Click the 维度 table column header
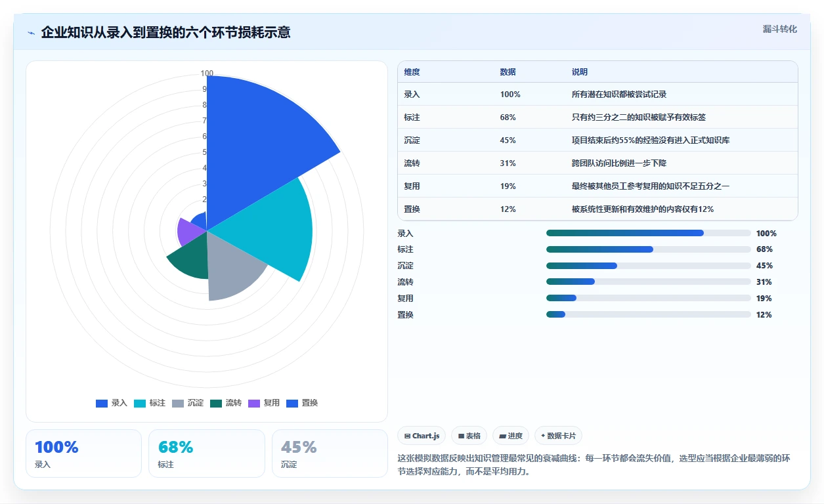Screen dimensions: 824x504 click(412, 72)
